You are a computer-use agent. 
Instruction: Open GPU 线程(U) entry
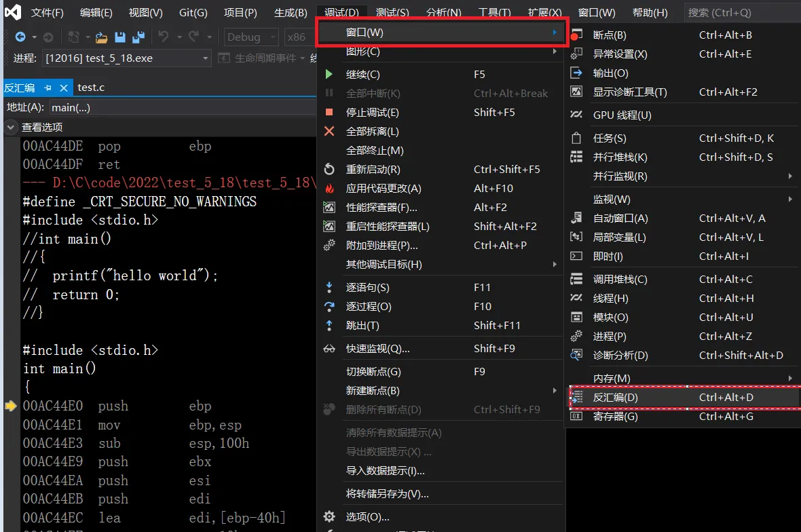coord(684,115)
